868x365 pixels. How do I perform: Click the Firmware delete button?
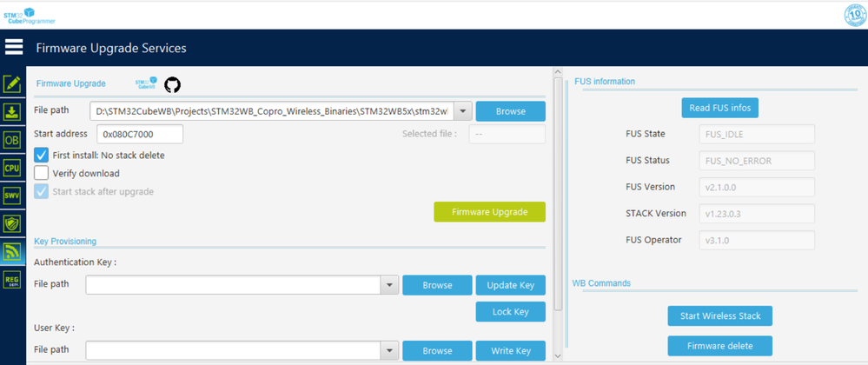click(x=719, y=346)
